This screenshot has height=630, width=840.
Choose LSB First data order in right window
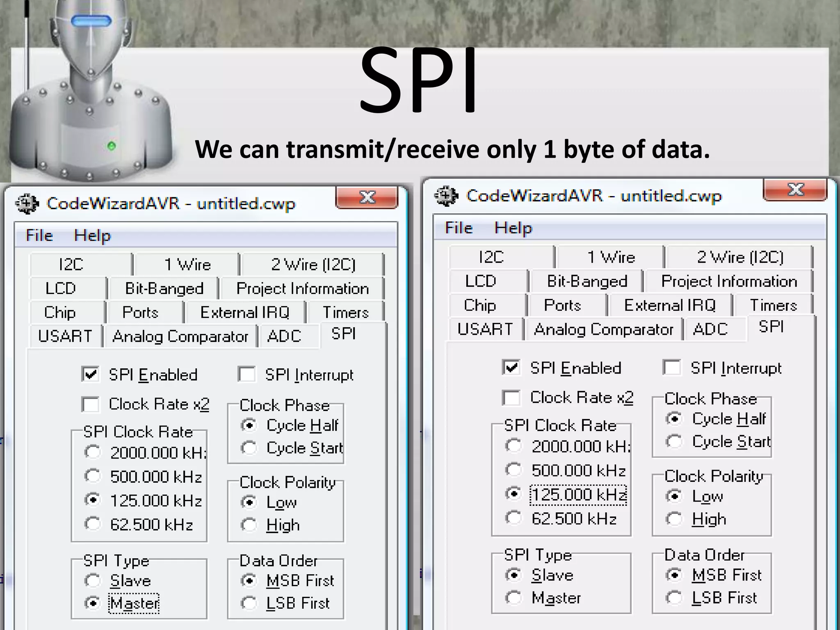[674, 598]
